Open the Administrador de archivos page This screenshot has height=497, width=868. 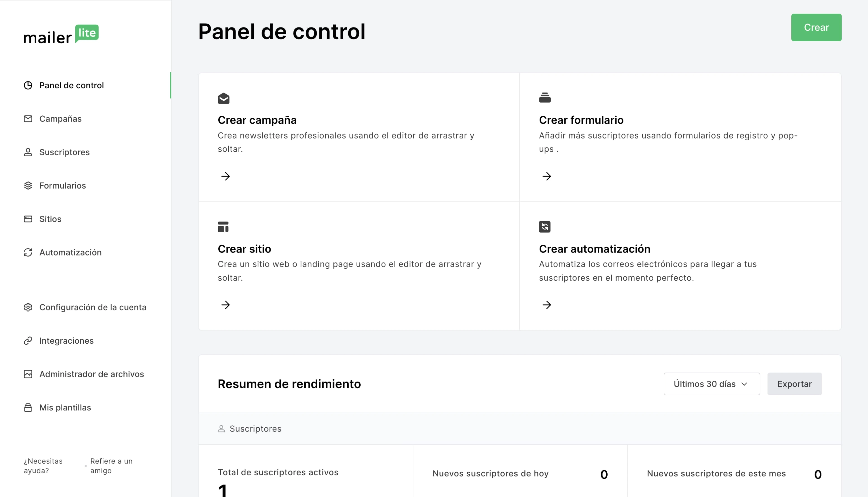click(x=92, y=374)
